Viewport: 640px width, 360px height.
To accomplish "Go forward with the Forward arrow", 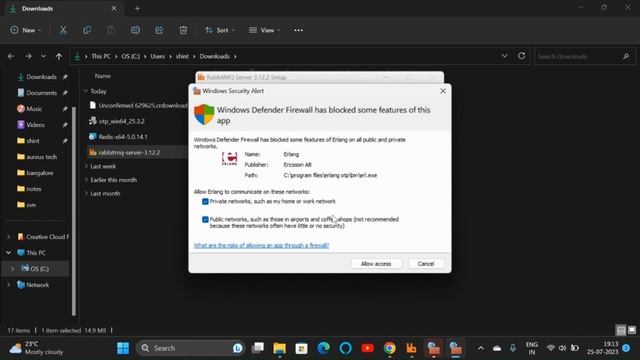I will point(28,56).
